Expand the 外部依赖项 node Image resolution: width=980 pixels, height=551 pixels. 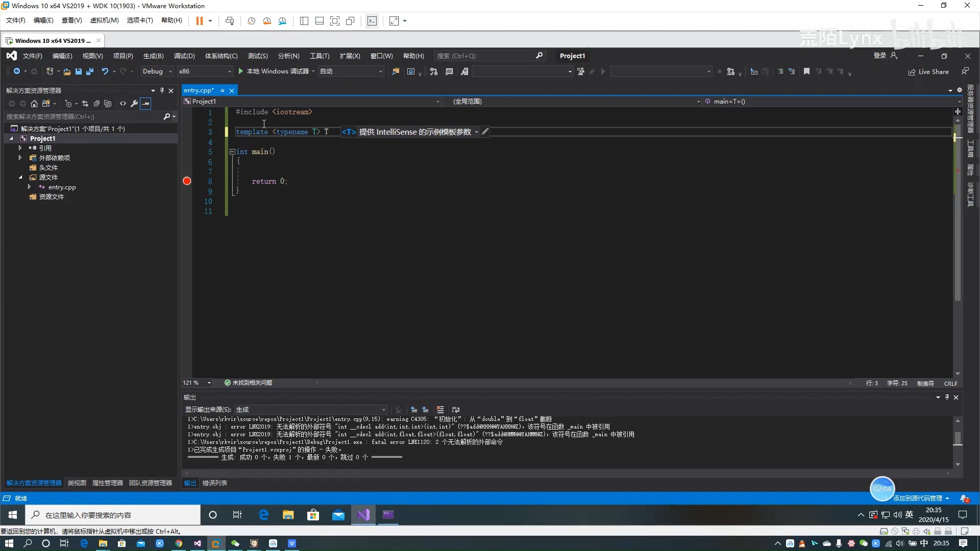tap(20, 158)
